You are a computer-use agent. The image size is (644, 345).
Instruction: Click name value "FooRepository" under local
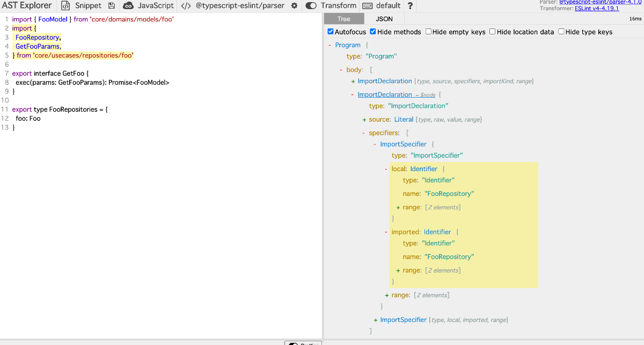pyautogui.click(x=449, y=194)
